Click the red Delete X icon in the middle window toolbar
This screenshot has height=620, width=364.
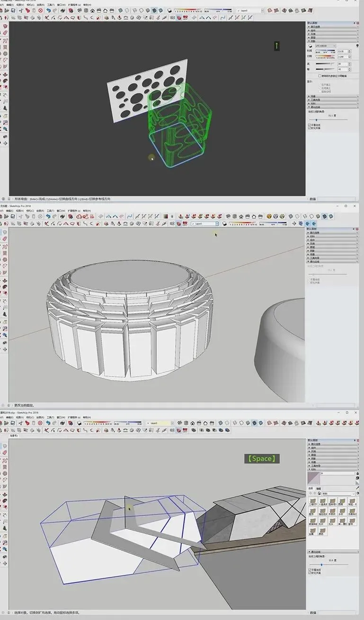tap(40, 216)
